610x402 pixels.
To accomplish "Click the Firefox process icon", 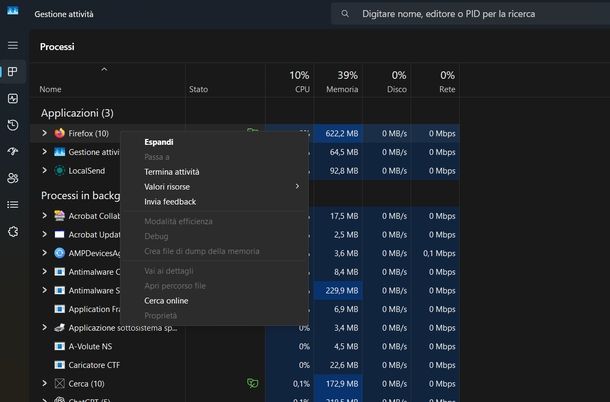I will (x=60, y=133).
